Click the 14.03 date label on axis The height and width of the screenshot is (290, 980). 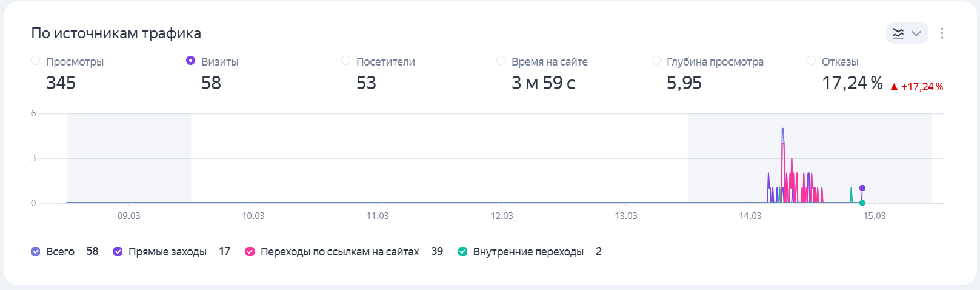pos(750,216)
